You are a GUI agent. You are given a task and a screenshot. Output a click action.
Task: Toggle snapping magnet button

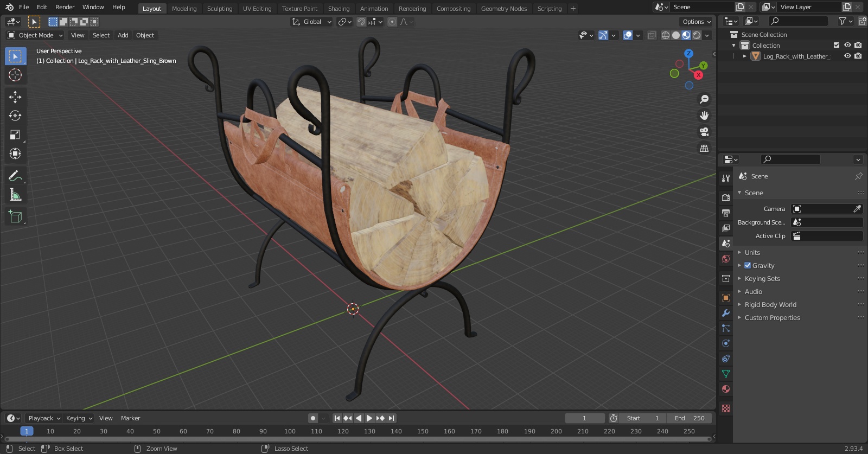361,22
